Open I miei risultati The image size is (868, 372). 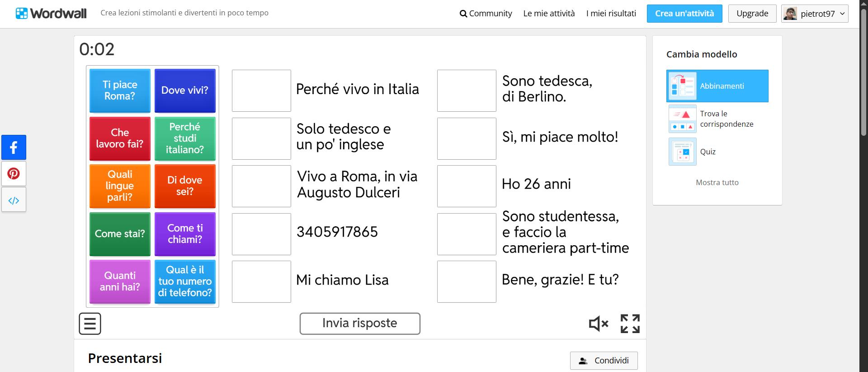611,14
